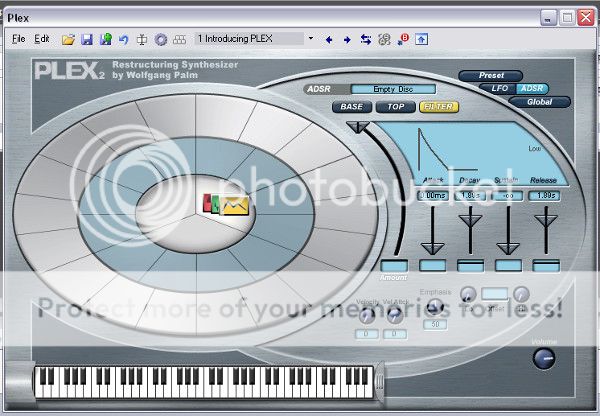Click the Vel.Attck knob

pos(395,315)
